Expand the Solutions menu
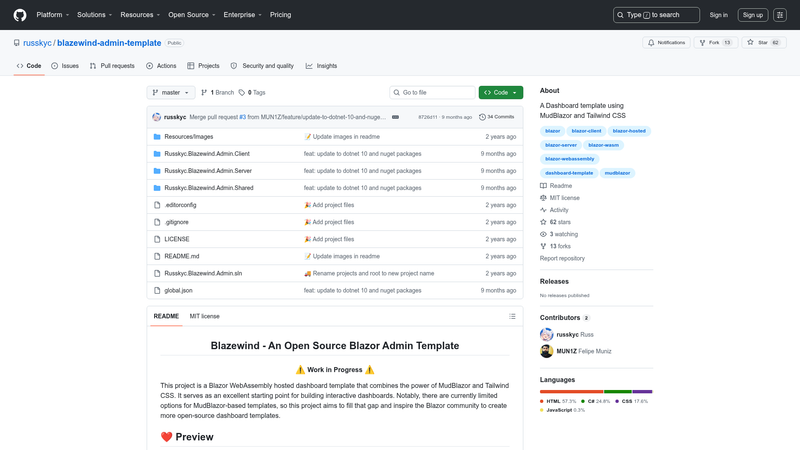 [x=94, y=15]
